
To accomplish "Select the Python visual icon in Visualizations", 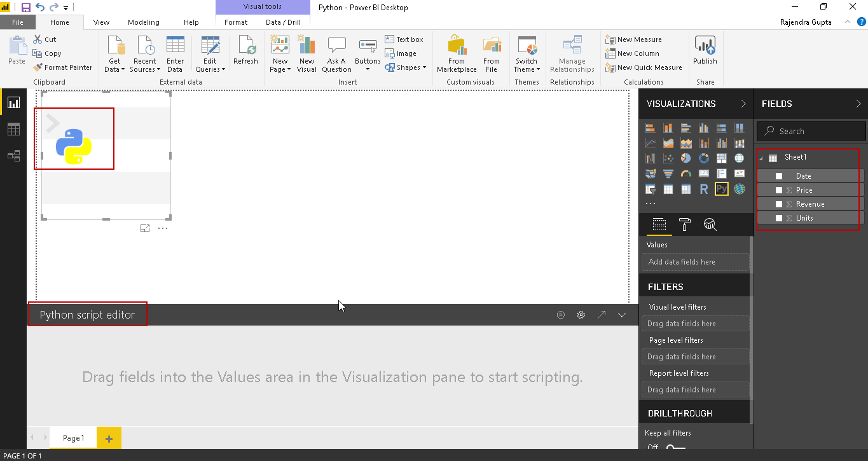I will [x=721, y=189].
